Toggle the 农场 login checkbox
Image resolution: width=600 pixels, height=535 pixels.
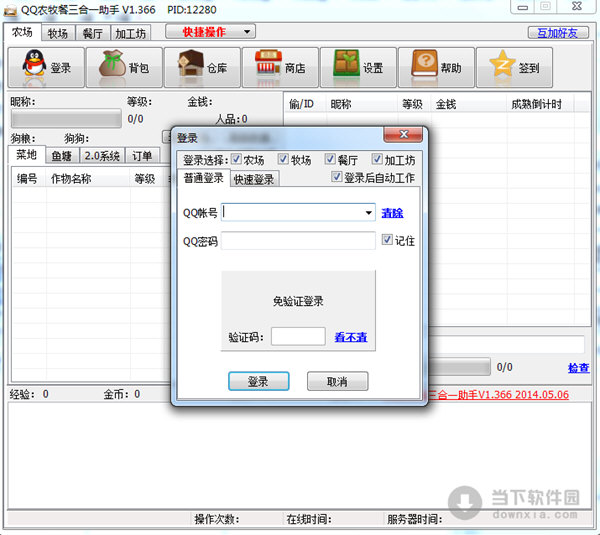[x=236, y=159]
